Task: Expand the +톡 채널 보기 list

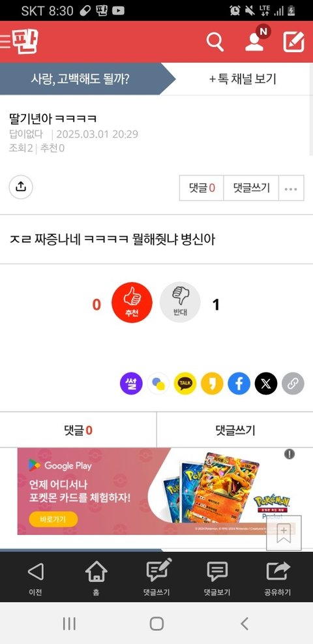Action: [243, 79]
